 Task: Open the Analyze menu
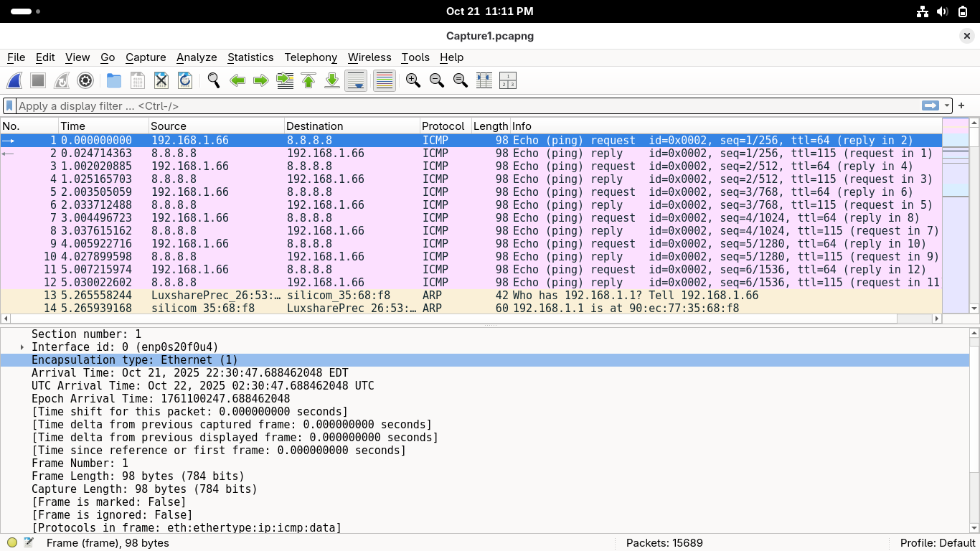[197, 57]
